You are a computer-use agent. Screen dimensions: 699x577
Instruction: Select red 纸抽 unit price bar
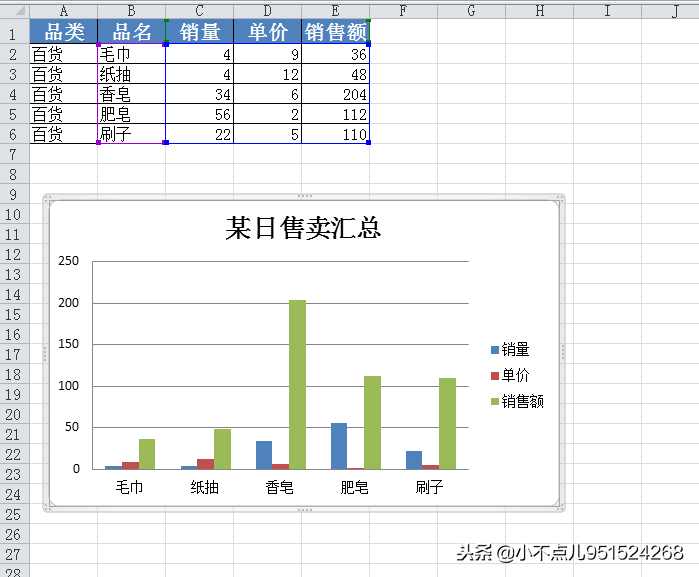point(206,464)
